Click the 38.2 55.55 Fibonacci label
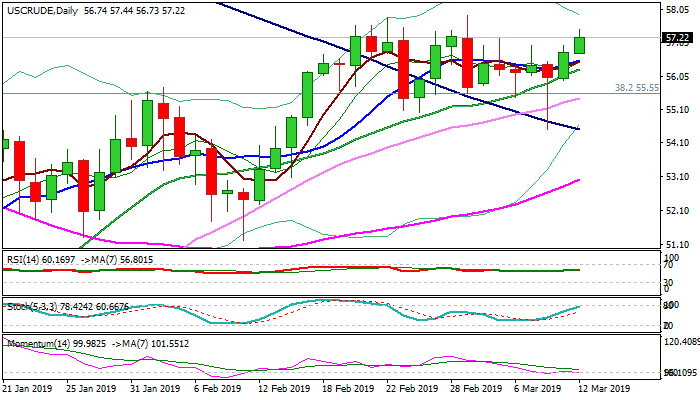Viewport: 700px width, 400px height. 637,88
